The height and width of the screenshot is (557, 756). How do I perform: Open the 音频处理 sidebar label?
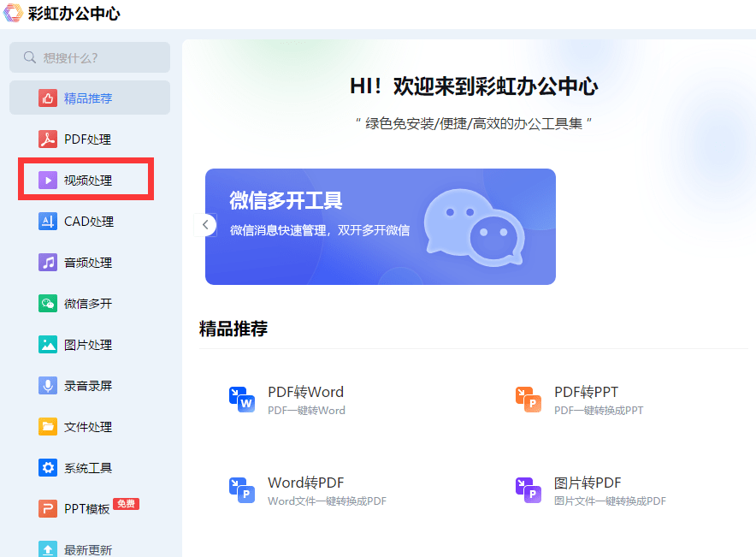pos(88,263)
